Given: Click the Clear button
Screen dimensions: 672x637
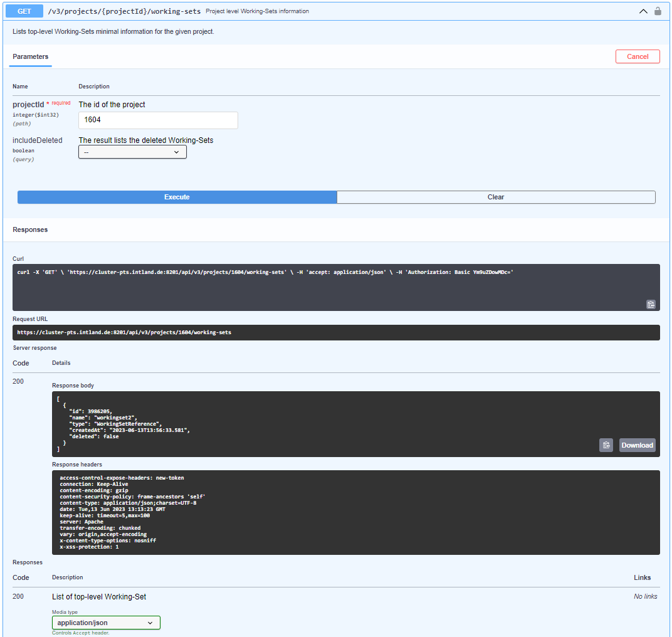Looking at the screenshot, I should pos(496,197).
